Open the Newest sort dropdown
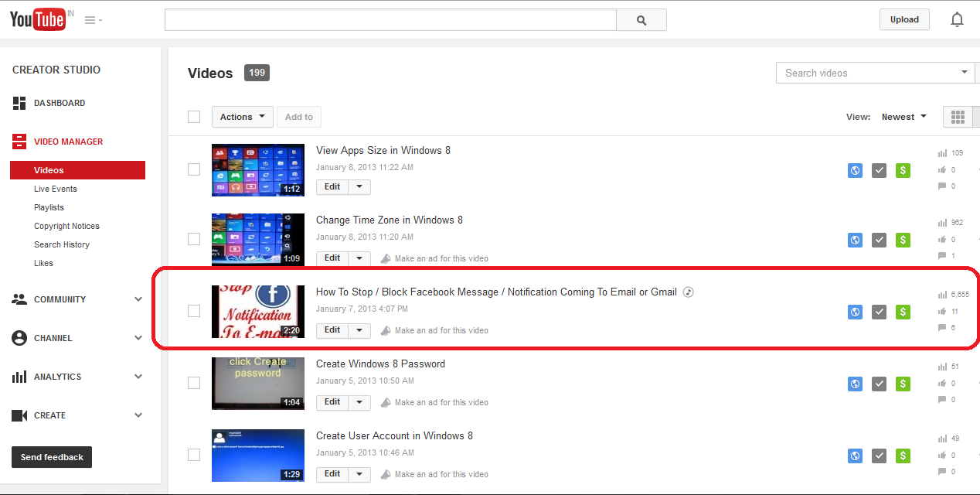This screenshot has height=495, width=980. tap(903, 117)
